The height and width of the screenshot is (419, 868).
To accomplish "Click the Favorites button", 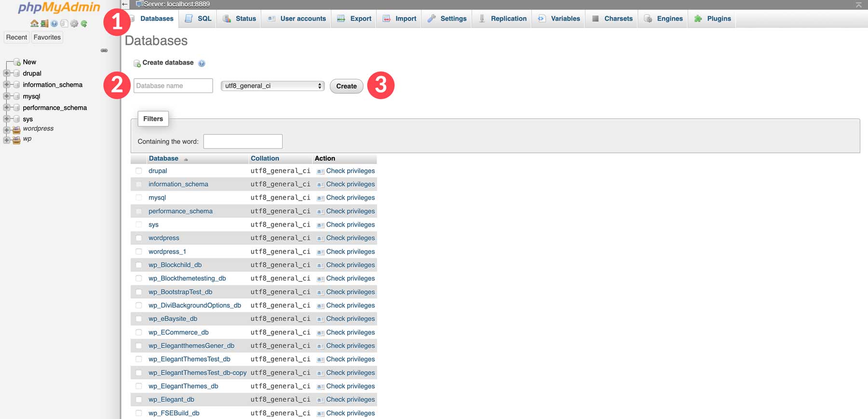I will click(x=47, y=37).
